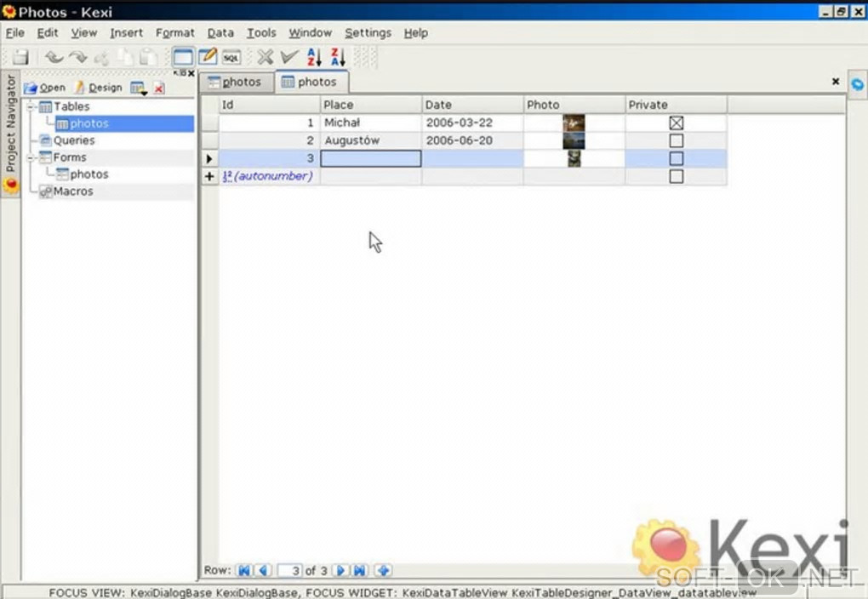Go to next record
868x599 pixels.
click(x=340, y=570)
